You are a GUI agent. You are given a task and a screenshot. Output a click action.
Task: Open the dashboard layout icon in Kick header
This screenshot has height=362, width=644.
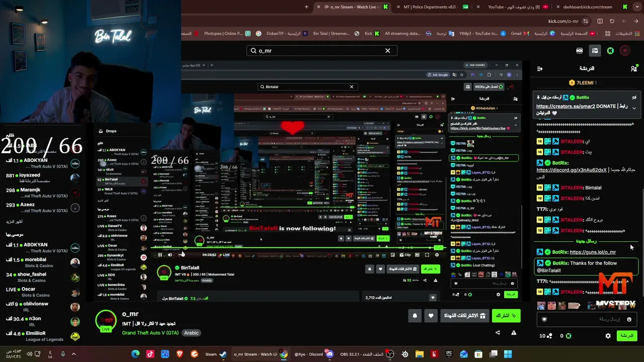595,51
